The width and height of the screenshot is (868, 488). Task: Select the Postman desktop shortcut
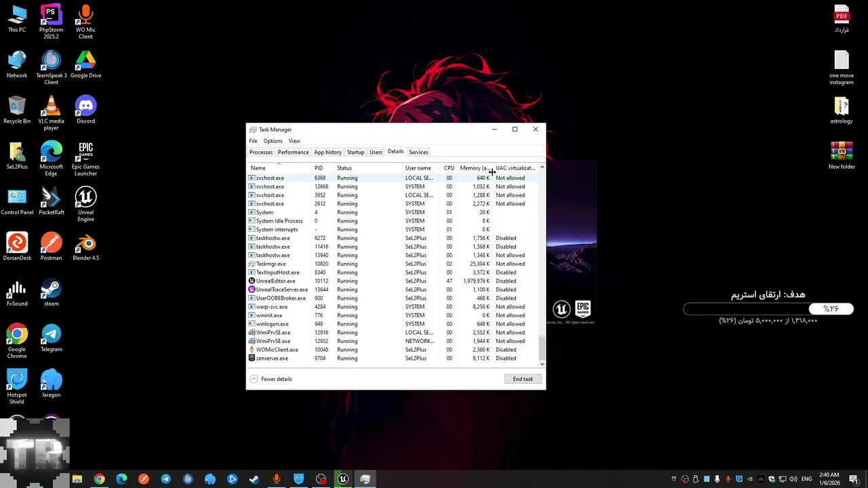51,247
